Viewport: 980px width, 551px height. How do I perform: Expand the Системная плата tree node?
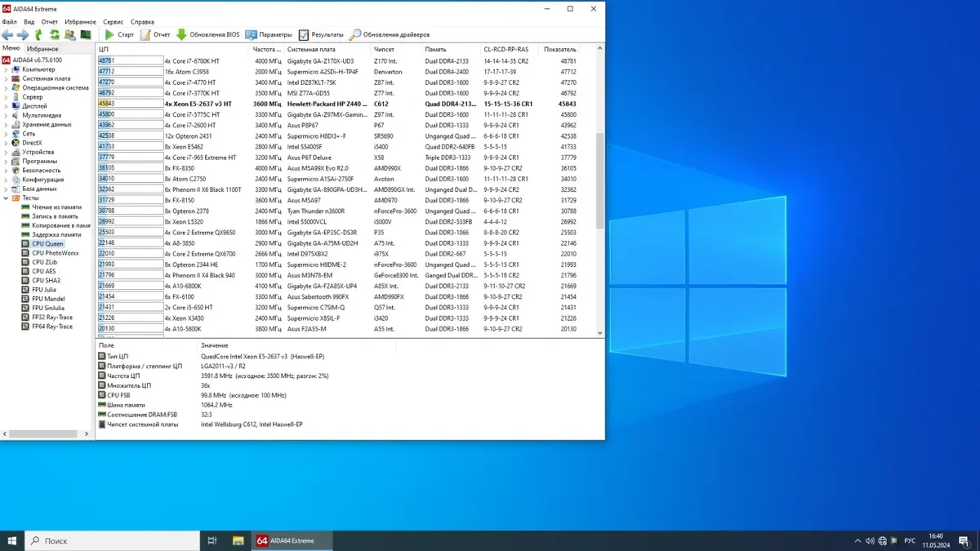pos(6,78)
